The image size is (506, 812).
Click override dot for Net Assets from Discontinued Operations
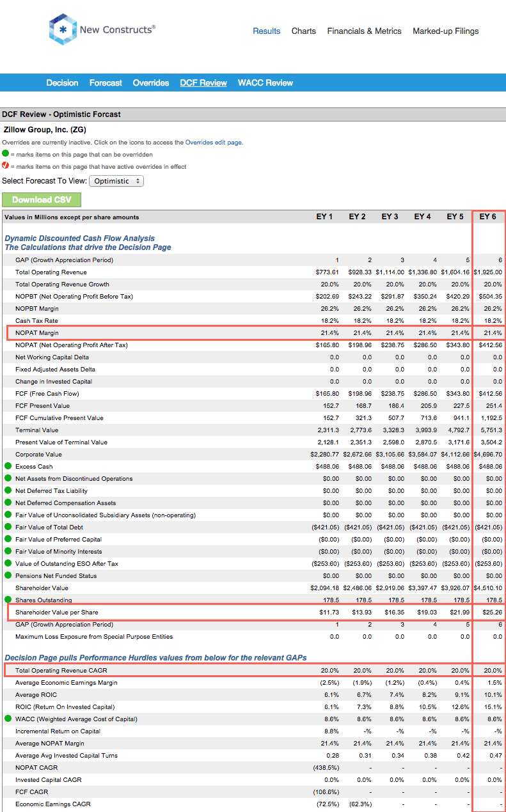click(x=8, y=478)
